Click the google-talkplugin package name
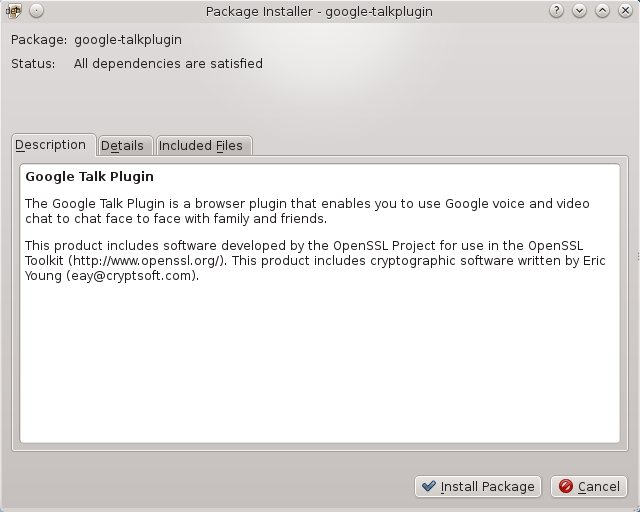Image resolution: width=640 pixels, height=512 pixels. click(x=128, y=40)
